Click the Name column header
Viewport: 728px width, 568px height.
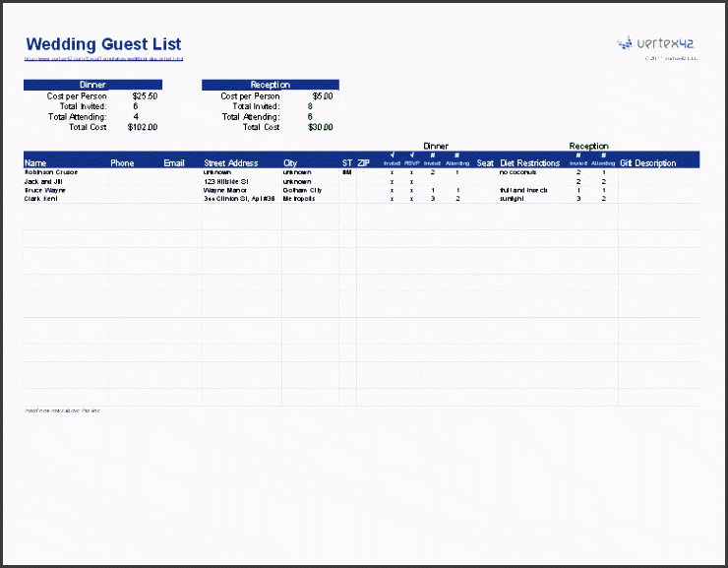click(x=36, y=163)
